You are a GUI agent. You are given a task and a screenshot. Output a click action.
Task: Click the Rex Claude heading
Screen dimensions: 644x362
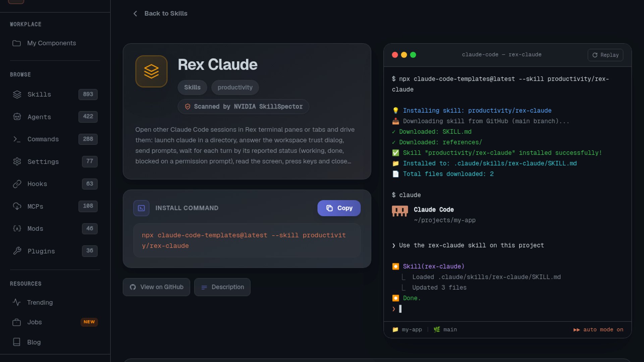(x=217, y=65)
